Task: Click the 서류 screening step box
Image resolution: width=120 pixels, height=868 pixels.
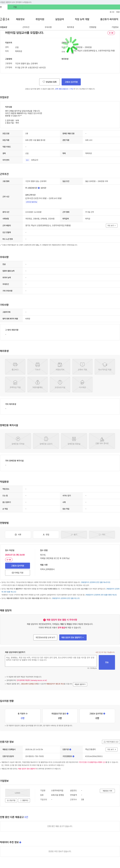Action: click(18, 535)
